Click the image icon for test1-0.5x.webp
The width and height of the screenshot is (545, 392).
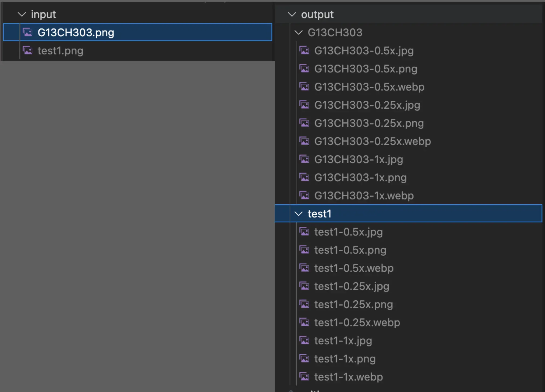[305, 268]
